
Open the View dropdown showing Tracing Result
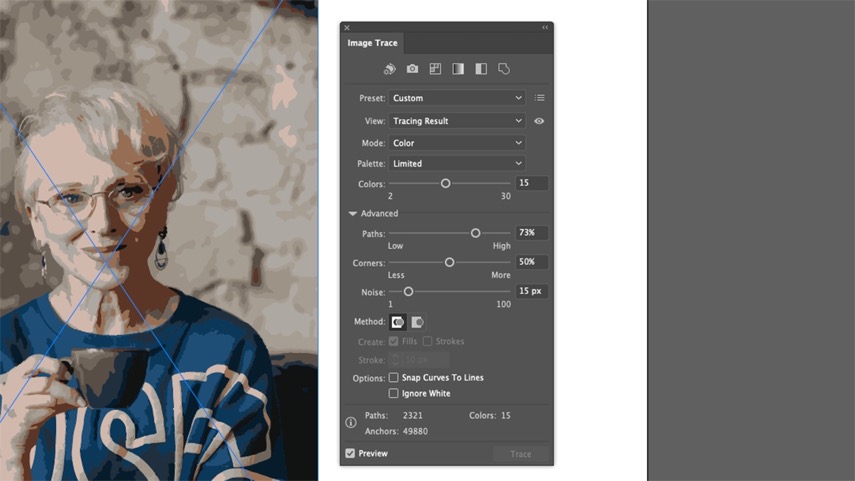457,121
